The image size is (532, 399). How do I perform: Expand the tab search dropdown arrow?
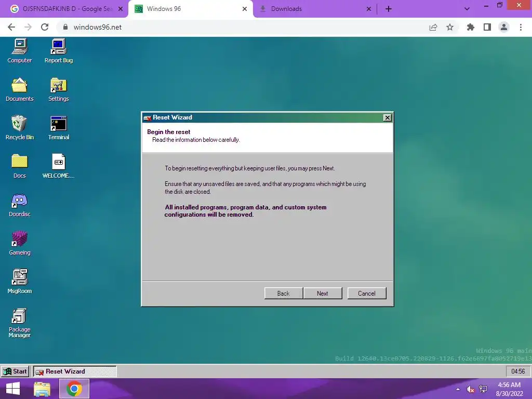(467, 9)
